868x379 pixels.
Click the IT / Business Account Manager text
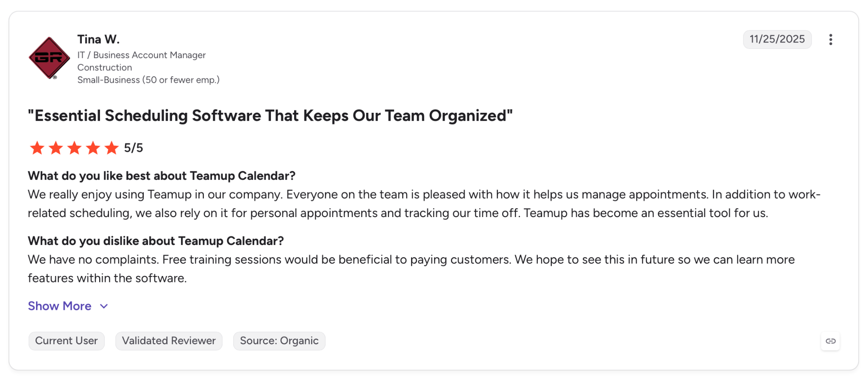coord(142,55)
